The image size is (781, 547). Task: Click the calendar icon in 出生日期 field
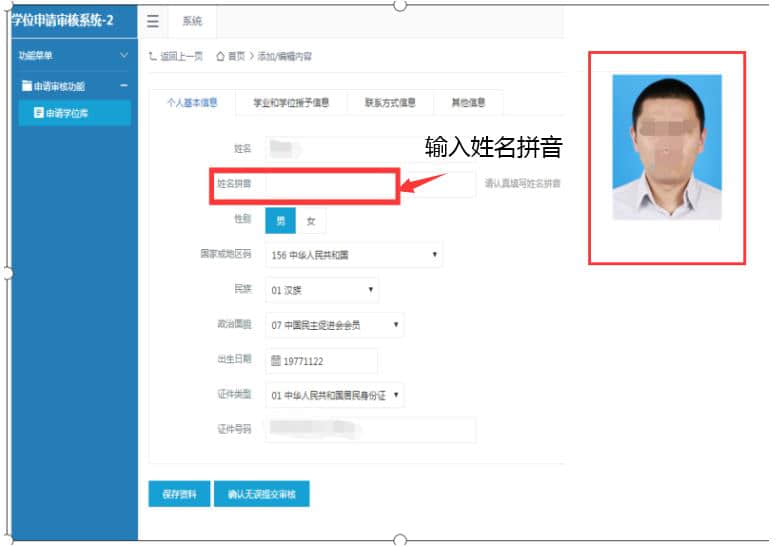276,361
